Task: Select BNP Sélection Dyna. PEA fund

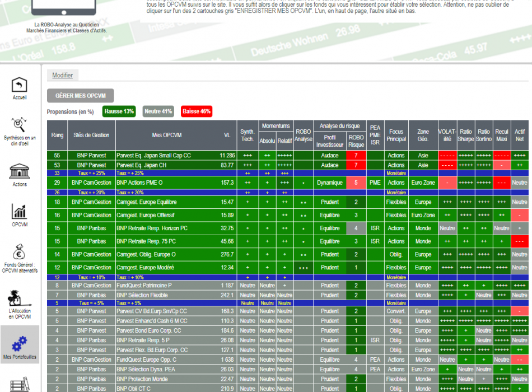Action: [146, 369]
